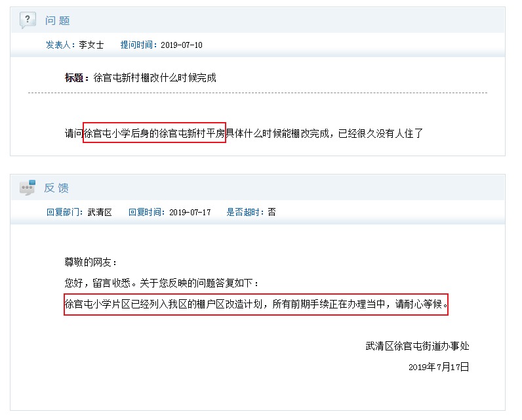This screenshot has width=522, height=420.
Task: Click the 是否超时 label
Action: 245,212
